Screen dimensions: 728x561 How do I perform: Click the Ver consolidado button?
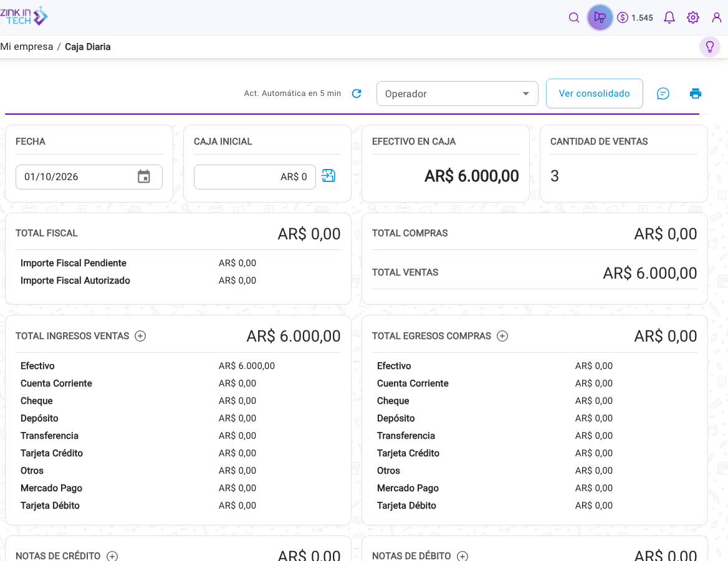click(594, 93)
